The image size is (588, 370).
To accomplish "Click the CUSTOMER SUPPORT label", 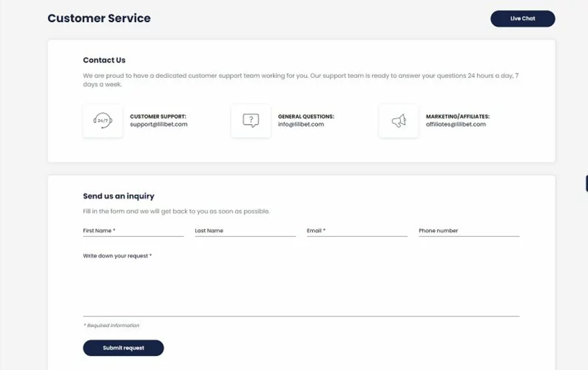I will point(158,116).
